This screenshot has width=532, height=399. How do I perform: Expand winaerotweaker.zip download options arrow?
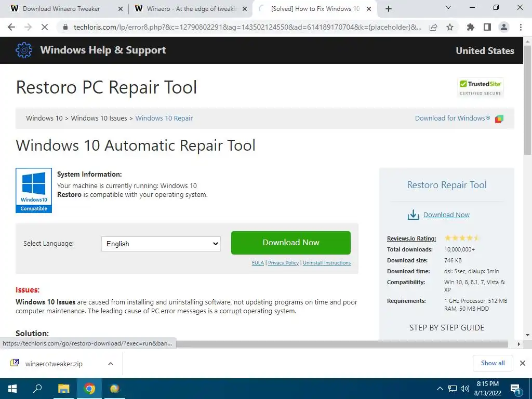(110, 364)
